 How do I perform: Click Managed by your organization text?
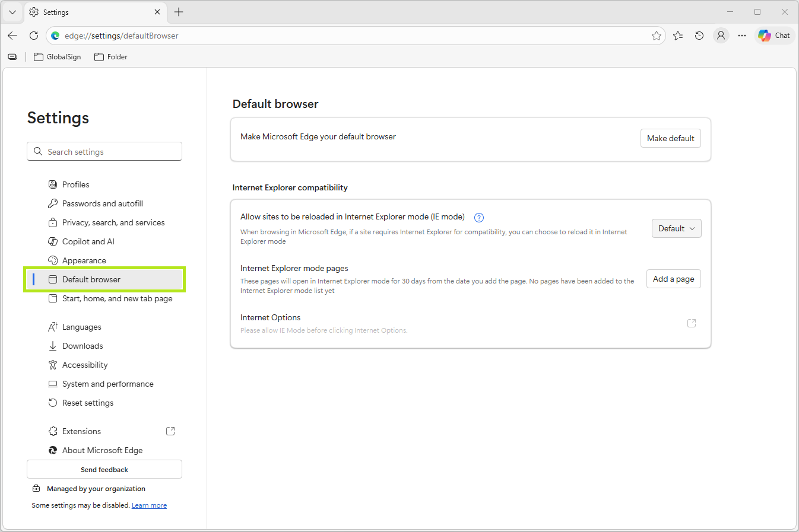click(x=96, y=489)
